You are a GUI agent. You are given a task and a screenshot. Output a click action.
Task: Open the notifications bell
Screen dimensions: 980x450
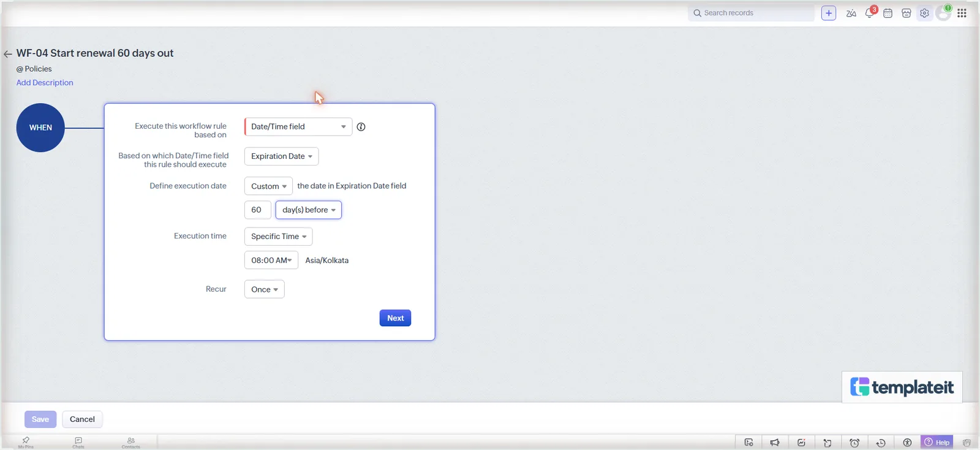click(870, 13)
